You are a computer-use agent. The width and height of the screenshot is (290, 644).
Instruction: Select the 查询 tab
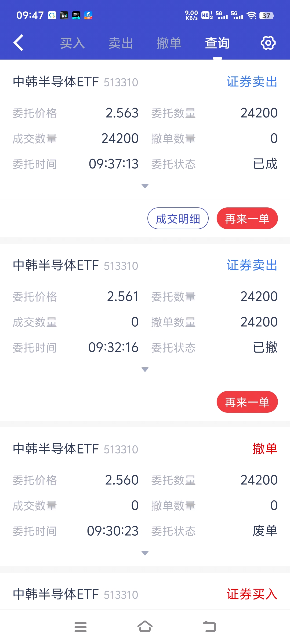point(217,43)
